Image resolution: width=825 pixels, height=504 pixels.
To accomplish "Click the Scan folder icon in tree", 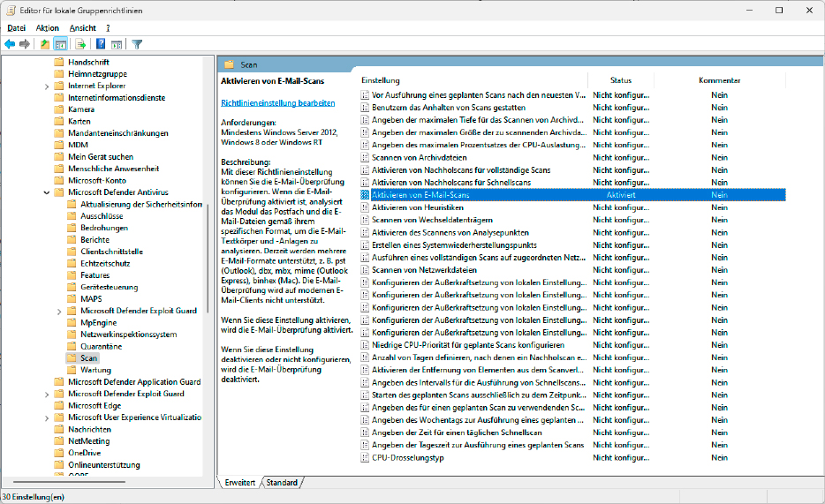I will coord(72,358).
